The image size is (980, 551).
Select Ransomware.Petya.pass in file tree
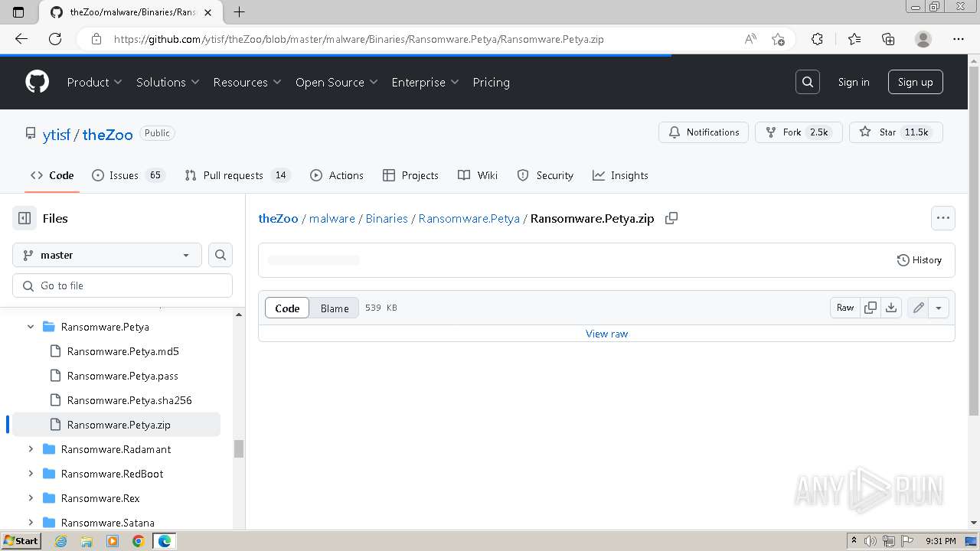pos(122,376)
